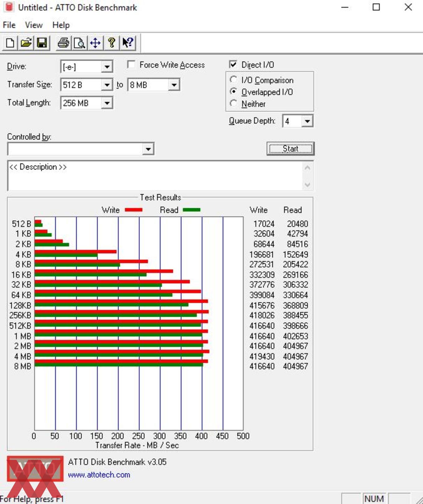Click the 8 MB row label in the chart

pos(23,366)
